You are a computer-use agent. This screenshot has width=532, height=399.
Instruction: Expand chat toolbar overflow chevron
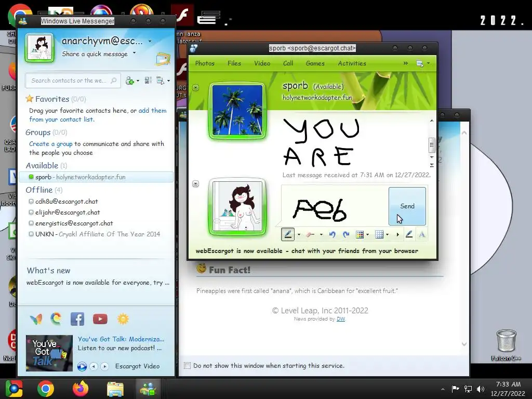click(405, 63)
